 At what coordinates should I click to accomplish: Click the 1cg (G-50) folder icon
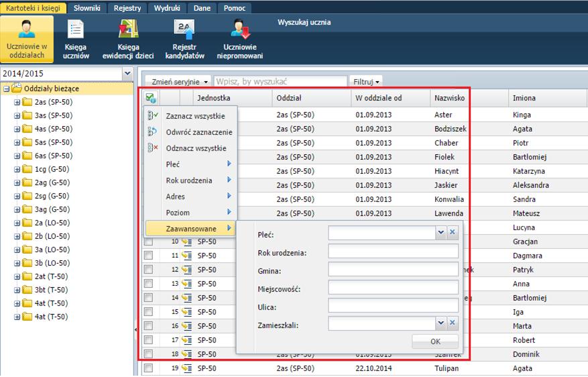[27, 169]
